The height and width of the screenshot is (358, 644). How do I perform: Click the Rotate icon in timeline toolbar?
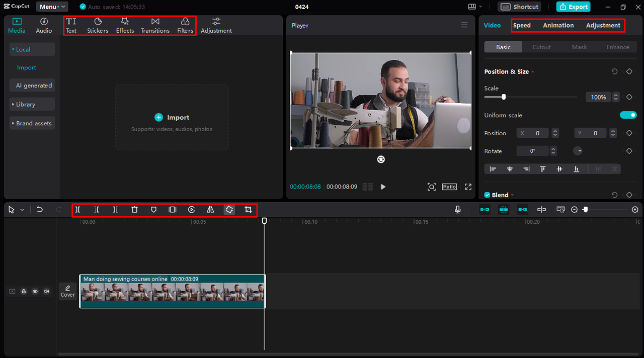tap(229, 210)
